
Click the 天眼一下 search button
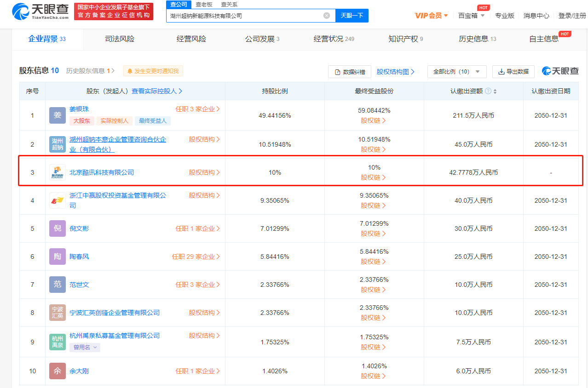(x=352, y=16)
